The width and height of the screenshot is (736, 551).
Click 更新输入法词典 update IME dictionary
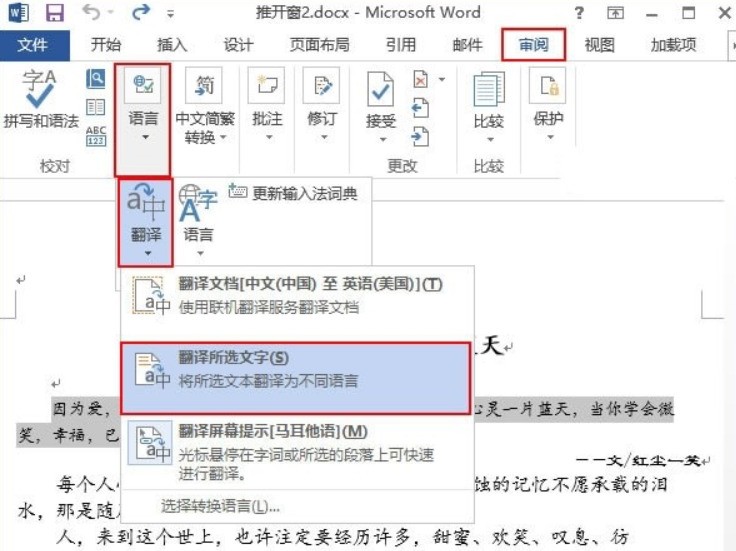click(x=293, y=193)
